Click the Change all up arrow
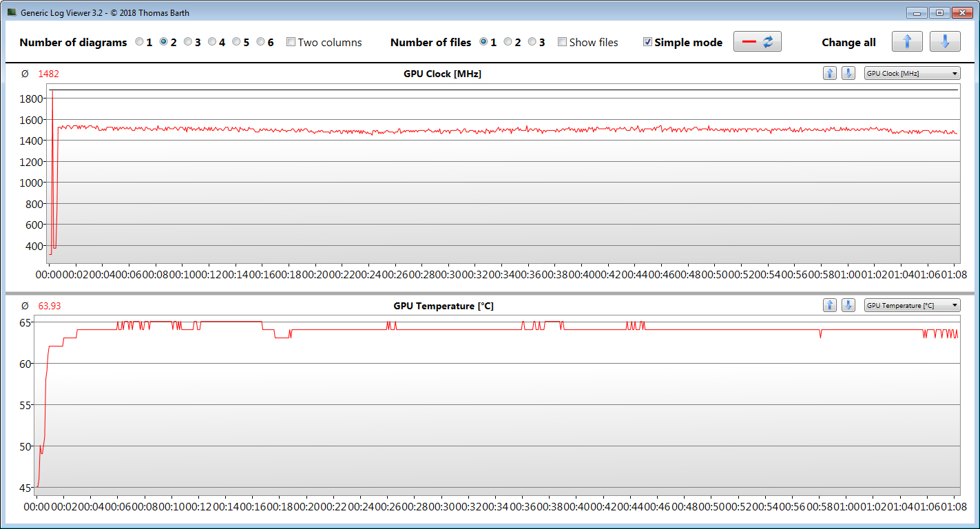 [907, 41]
